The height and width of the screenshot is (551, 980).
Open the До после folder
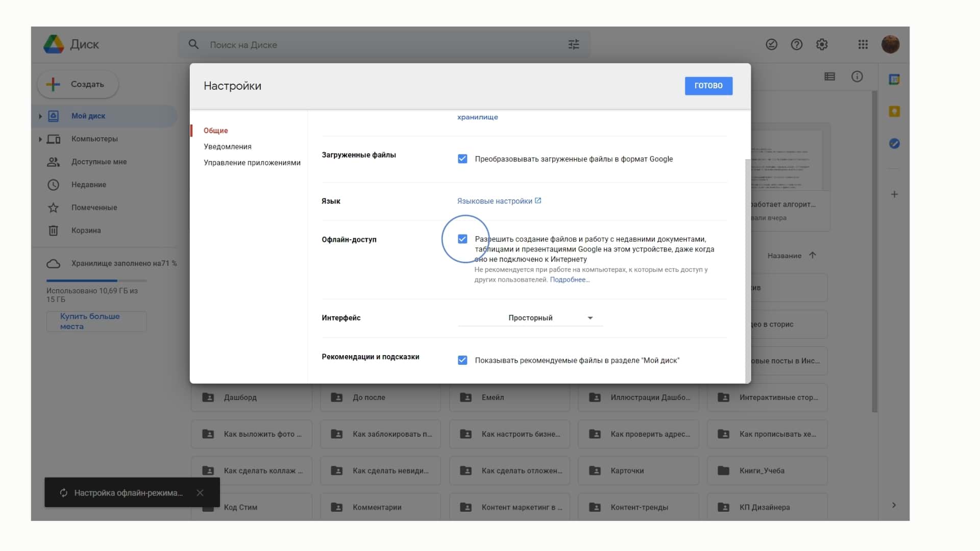[x=381, y=397]
